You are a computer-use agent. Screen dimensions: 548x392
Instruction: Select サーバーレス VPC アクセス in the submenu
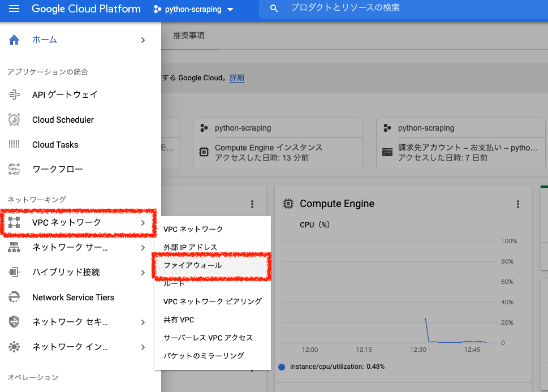(x=213, y=338)
